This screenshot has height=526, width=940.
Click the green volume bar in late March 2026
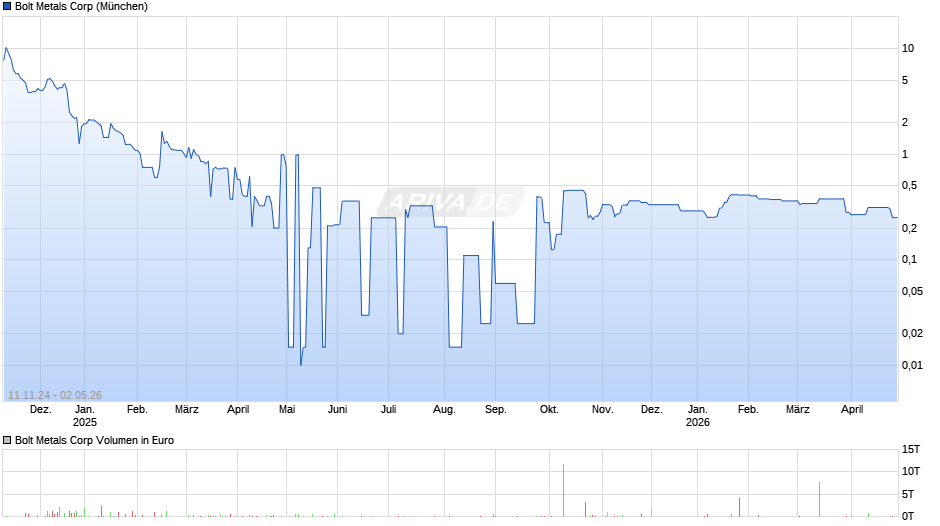[820, 499]
